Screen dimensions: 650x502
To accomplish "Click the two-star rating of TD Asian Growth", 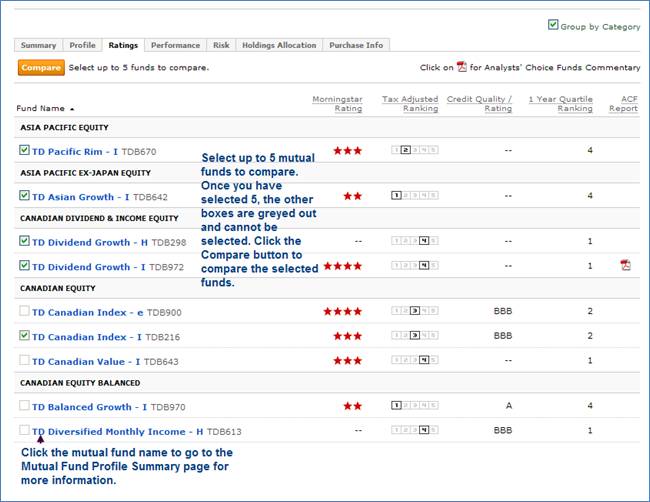I will click(x=353, y=196).
